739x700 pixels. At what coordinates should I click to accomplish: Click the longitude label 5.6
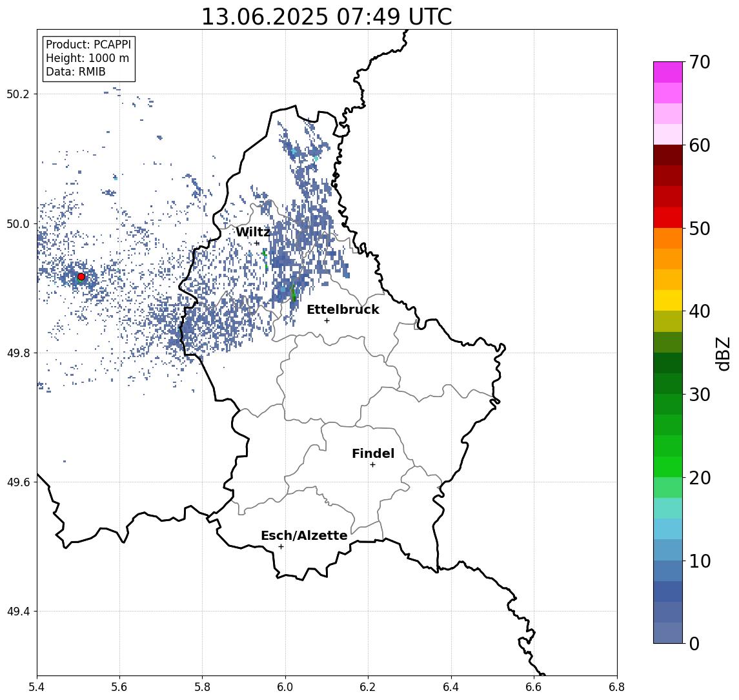point(119,687)
